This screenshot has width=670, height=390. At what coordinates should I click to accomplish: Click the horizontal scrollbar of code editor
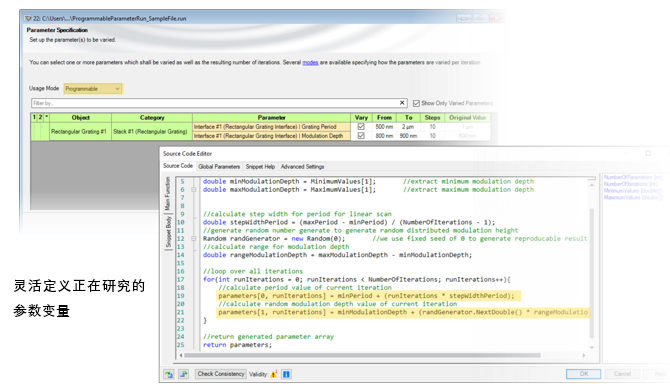[362, 355]
